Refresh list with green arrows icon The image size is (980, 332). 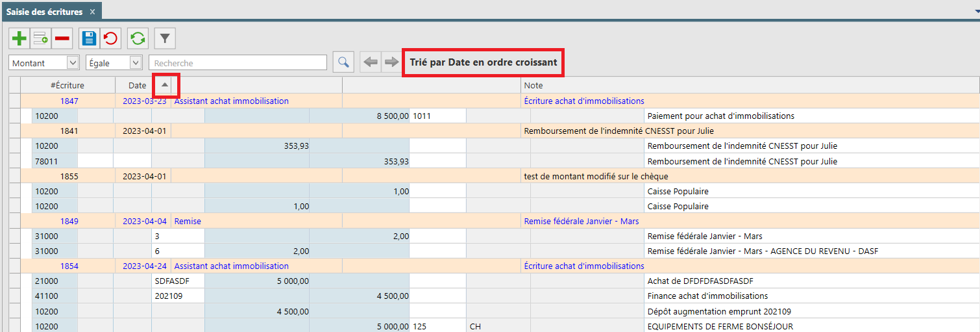click(138, 39)
